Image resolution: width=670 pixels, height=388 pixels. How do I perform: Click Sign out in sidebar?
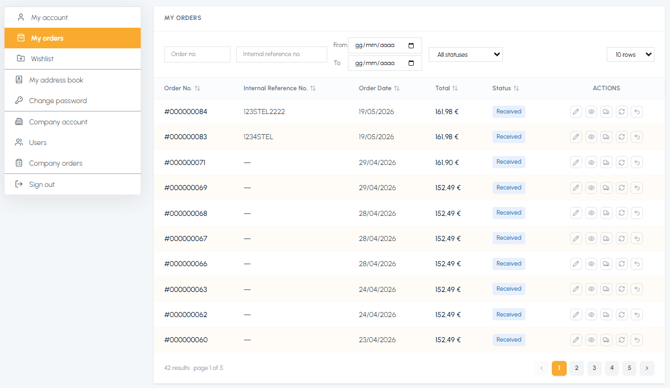point(73,184)
